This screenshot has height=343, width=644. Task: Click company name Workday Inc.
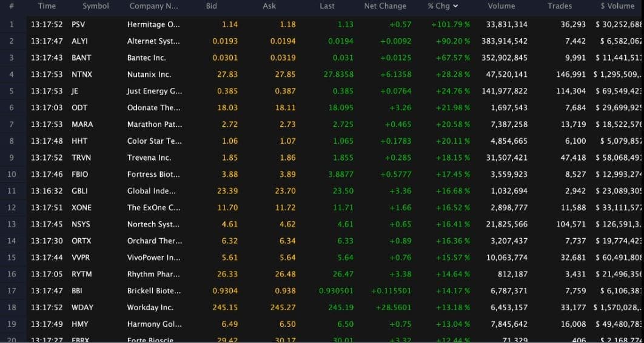(x=150, y=307)
